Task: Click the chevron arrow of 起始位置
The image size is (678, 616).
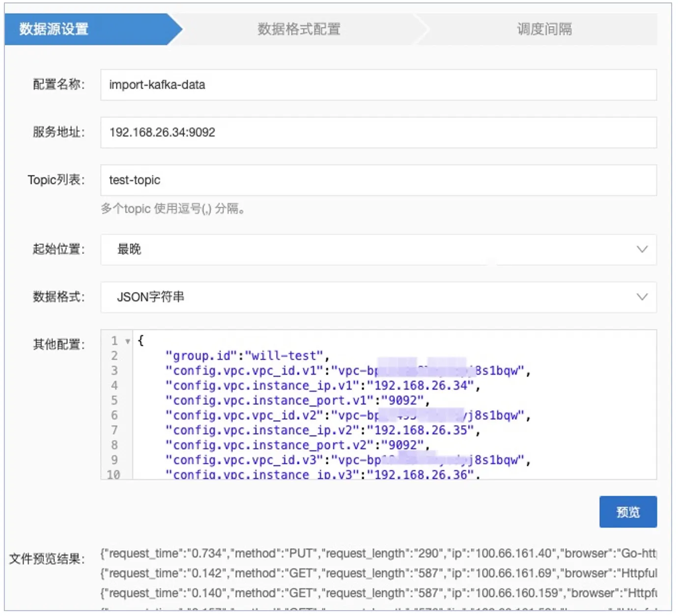Action: 642,250
